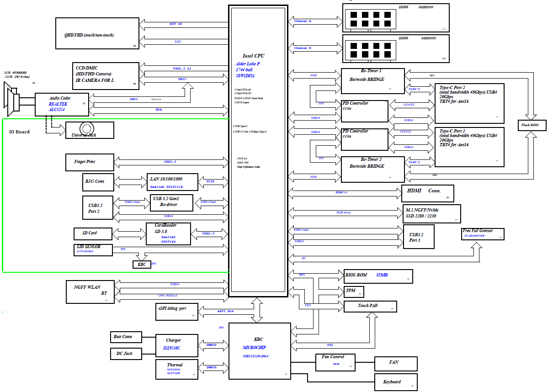
Task: Click the LAN 10/100/1000 Realtek block
Action: click(x=172, y=182)
